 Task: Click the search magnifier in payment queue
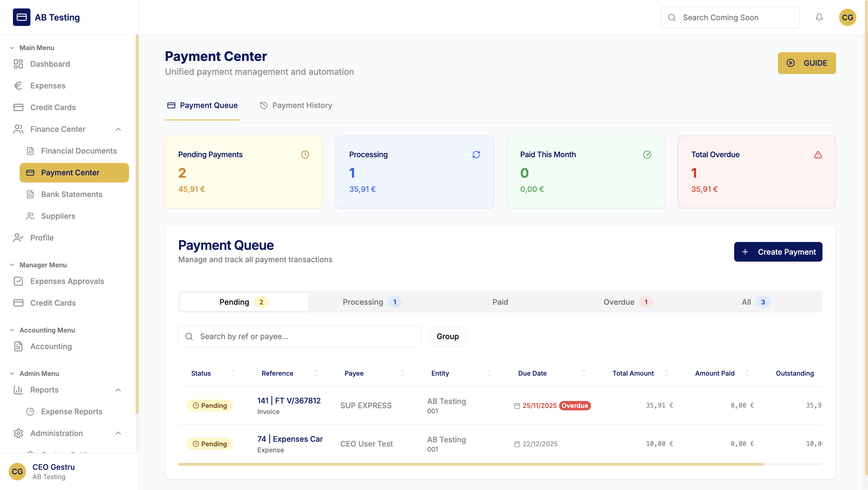[x=189, y=336]
